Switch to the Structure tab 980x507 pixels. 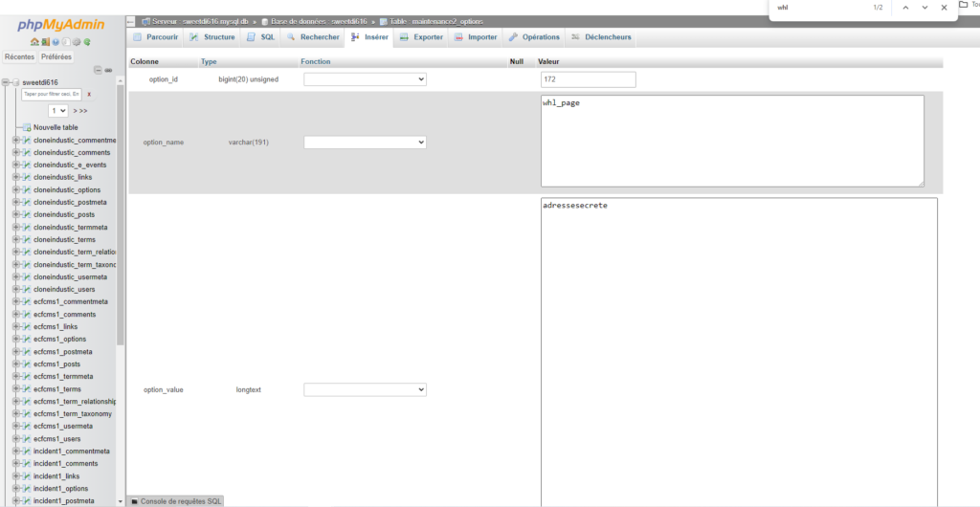point(212,37)
